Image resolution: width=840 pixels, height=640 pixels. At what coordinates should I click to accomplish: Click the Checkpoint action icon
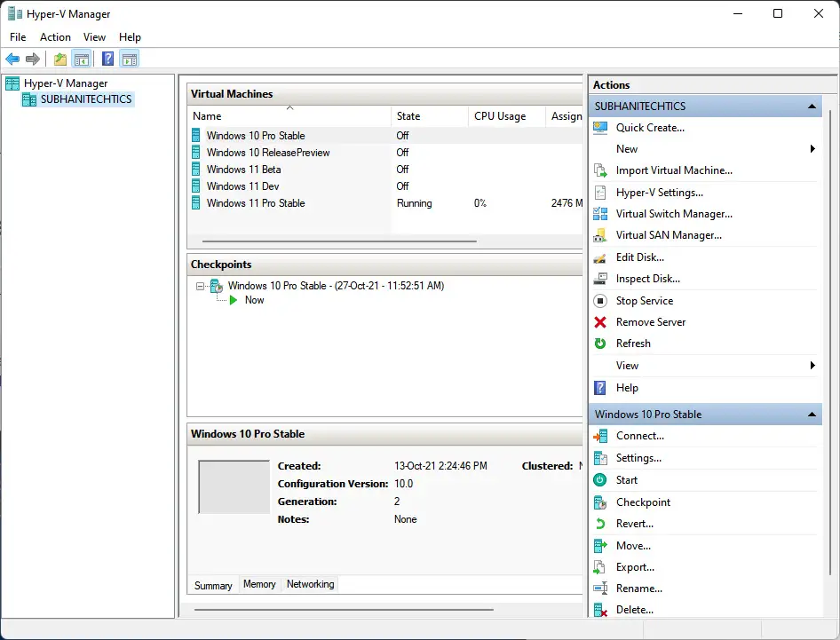click(x=600, y=502)
